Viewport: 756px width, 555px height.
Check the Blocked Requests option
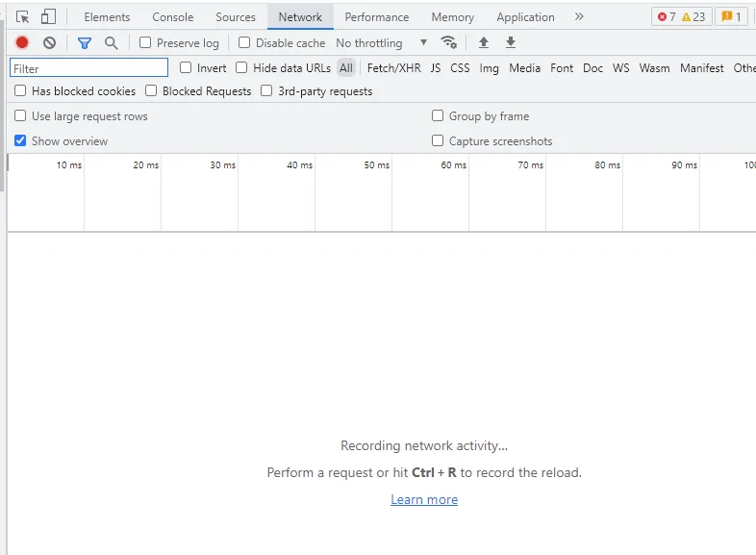[x=151, y=90]
